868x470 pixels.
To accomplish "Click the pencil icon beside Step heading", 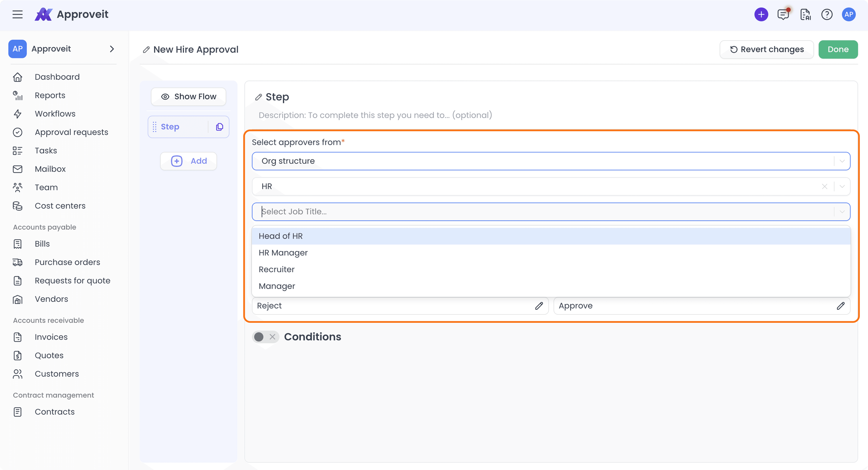I will point(258,97).
